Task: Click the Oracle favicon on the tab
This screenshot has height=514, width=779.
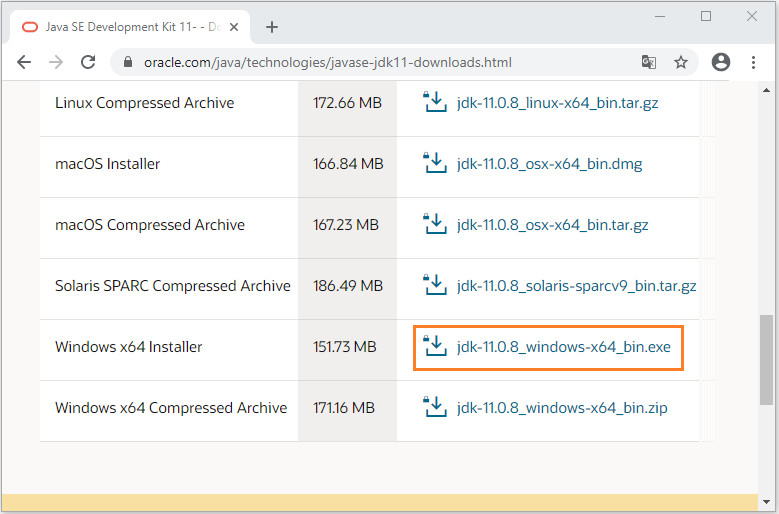Action: tap(30, 27)
